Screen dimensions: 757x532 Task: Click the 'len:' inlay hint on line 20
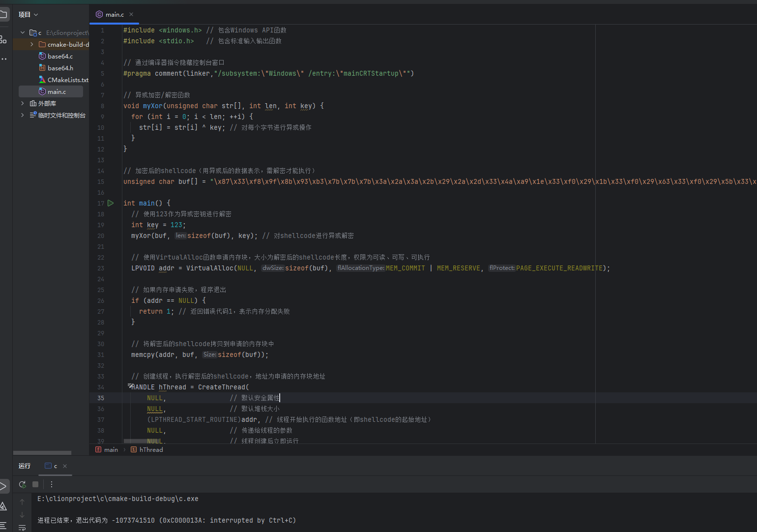tap(181, 236)
